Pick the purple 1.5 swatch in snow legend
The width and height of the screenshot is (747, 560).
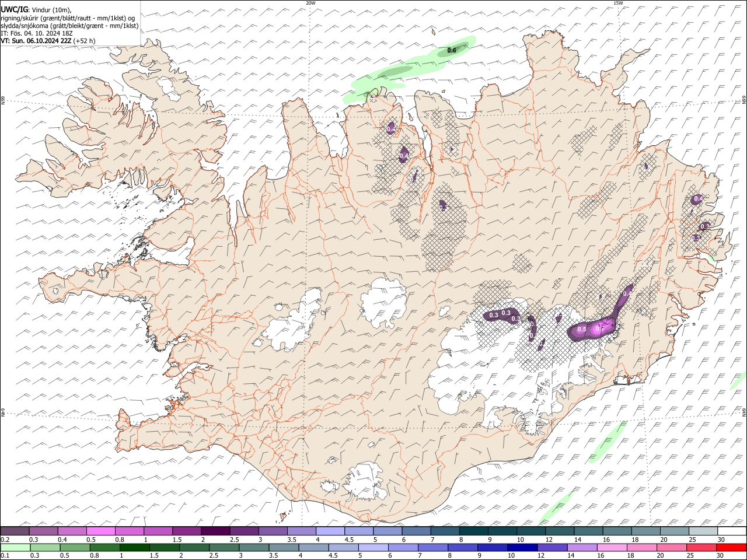click(x=187, y=531)
